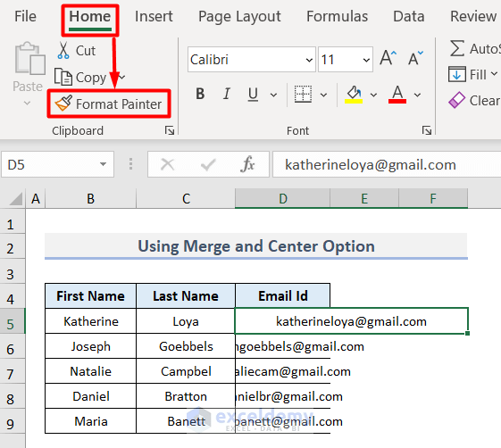
Task: Click the Katherine cell
Action: click(x=91, y=321)
